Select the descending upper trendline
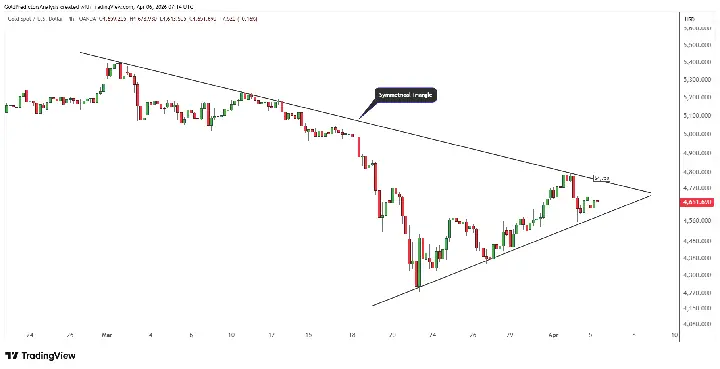 tap(365, 122)
